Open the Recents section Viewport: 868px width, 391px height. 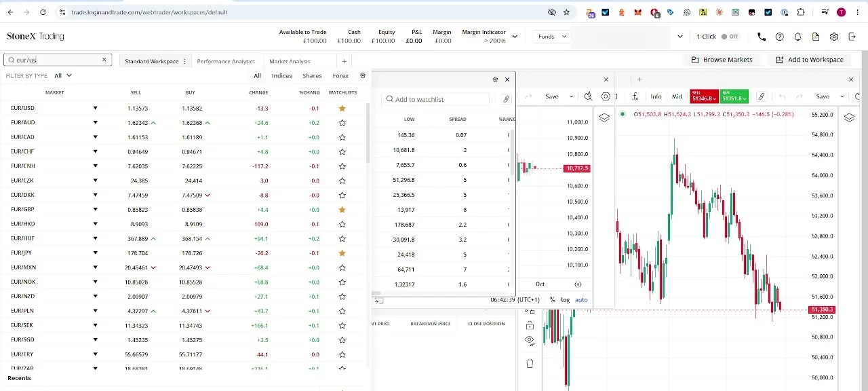coord(19,378)
